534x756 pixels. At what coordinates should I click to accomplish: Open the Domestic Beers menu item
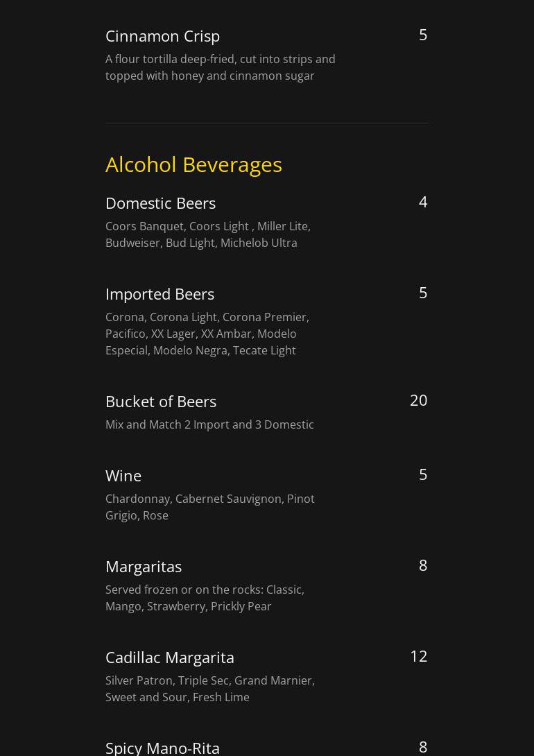coord(160,203)
